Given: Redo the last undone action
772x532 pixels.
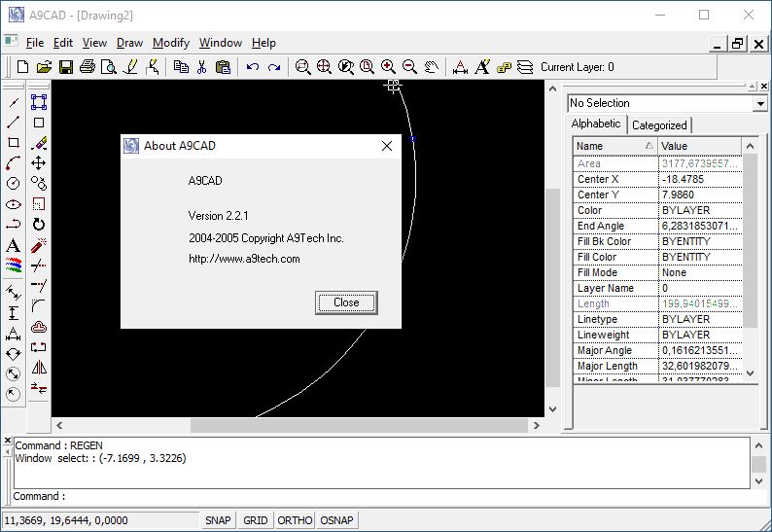Looking at the screenshot, I should click(274, 66).
